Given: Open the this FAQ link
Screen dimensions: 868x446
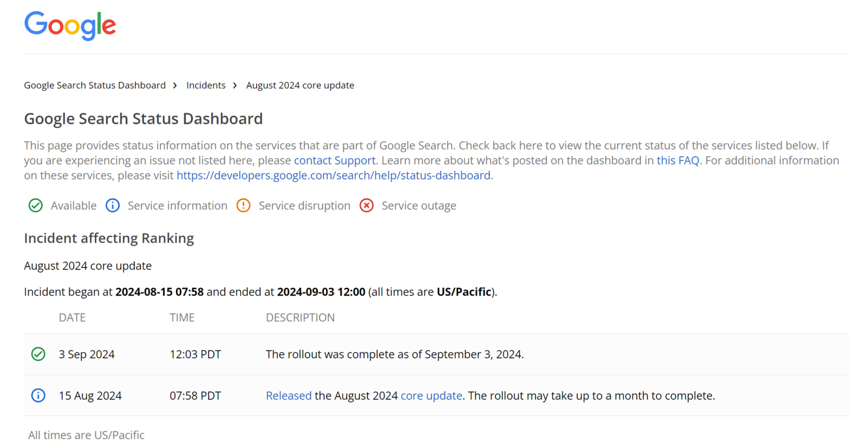Looking at the screenshot, I should [678, 160].
